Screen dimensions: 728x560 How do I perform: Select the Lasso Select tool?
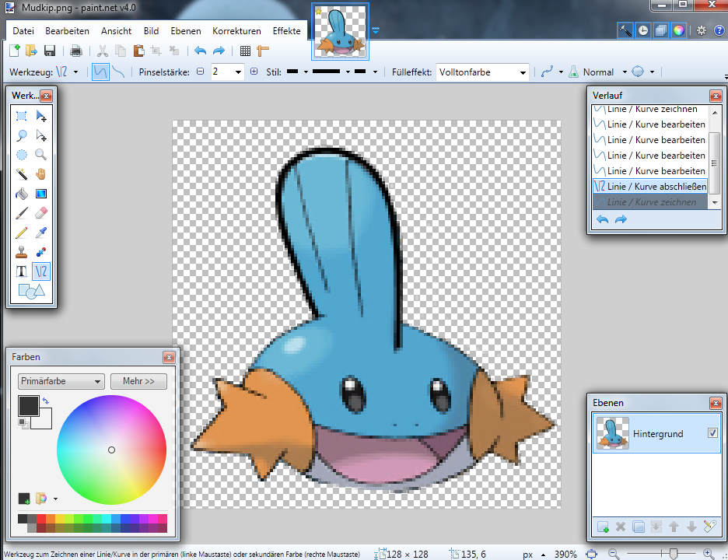(x=21, y=135)
